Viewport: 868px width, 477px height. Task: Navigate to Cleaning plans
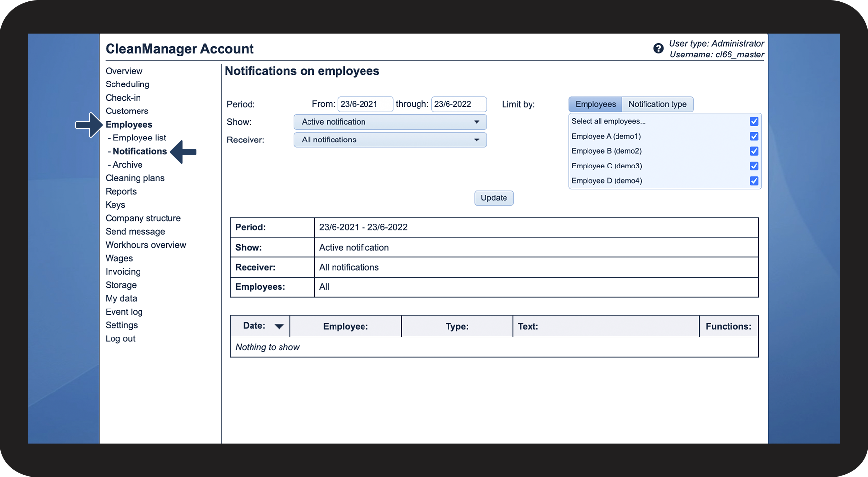pyautogui.click(x=135, y=178)
